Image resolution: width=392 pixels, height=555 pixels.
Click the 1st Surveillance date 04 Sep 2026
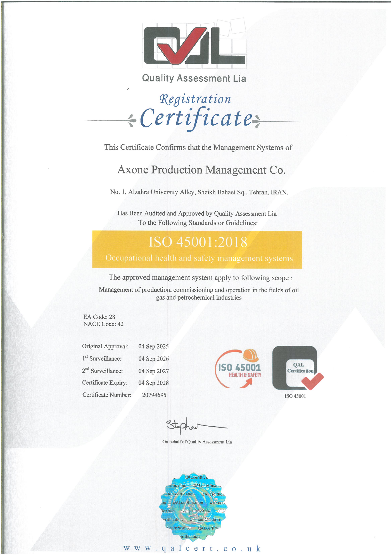[x=153, y=359]
